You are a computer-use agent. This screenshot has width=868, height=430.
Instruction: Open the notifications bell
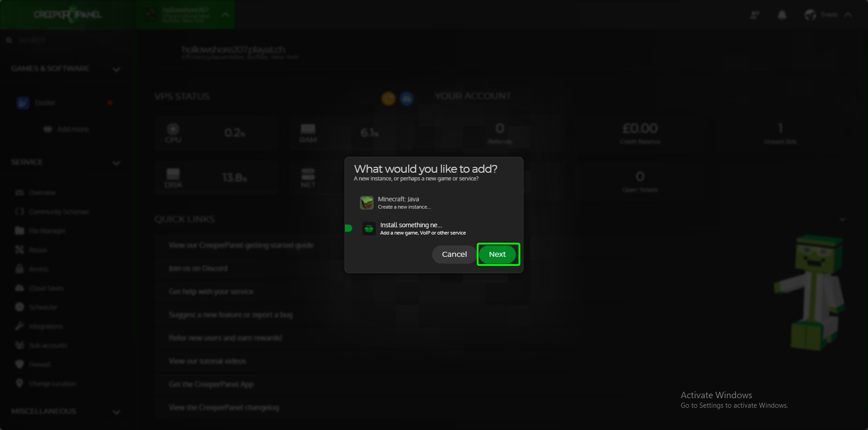782,15
